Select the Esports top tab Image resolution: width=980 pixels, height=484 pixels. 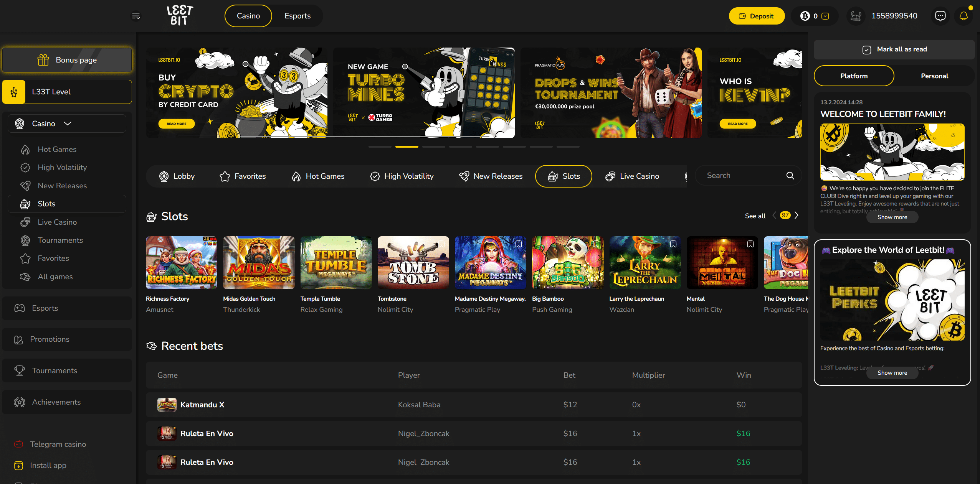click(x=297, y=16)
